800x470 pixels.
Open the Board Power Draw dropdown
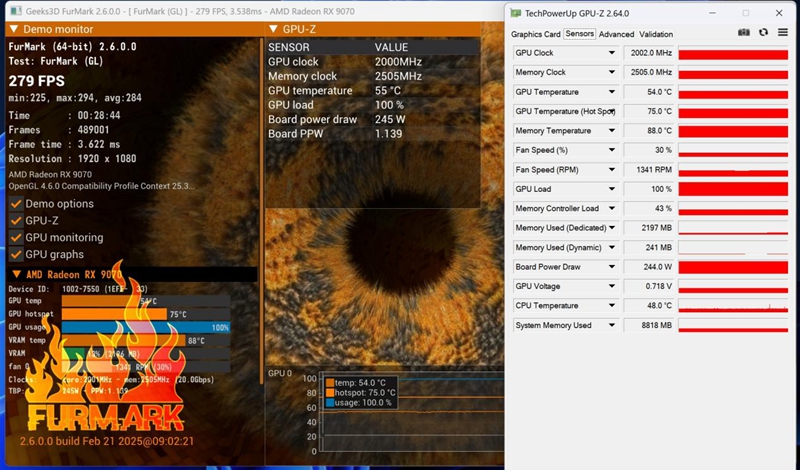(x=611, y=267)
